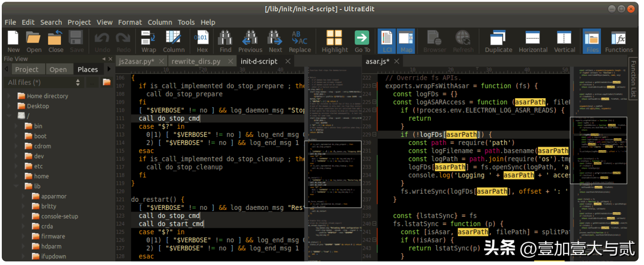Toggle the document Map view

point(406,42)
